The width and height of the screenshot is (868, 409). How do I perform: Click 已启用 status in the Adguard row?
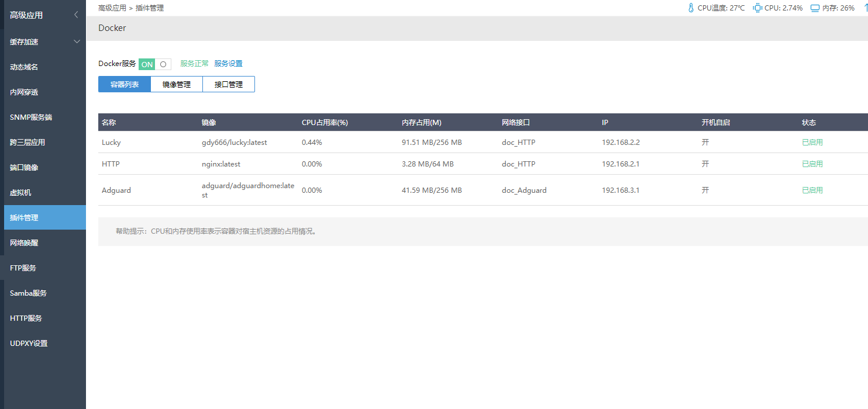(812, 190)
